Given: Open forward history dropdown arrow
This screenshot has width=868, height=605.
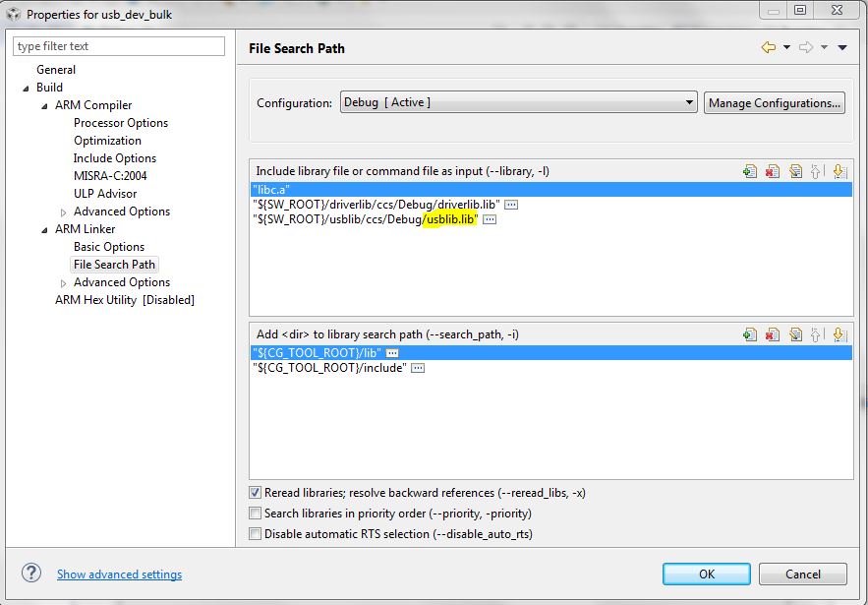Looking at the screenshot, I should pos(824,47).
